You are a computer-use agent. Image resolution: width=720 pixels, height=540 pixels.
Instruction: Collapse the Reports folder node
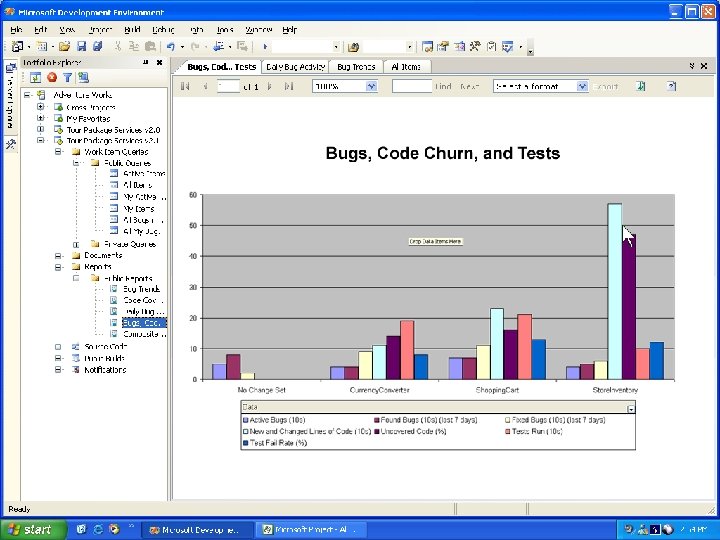(58, 267)
